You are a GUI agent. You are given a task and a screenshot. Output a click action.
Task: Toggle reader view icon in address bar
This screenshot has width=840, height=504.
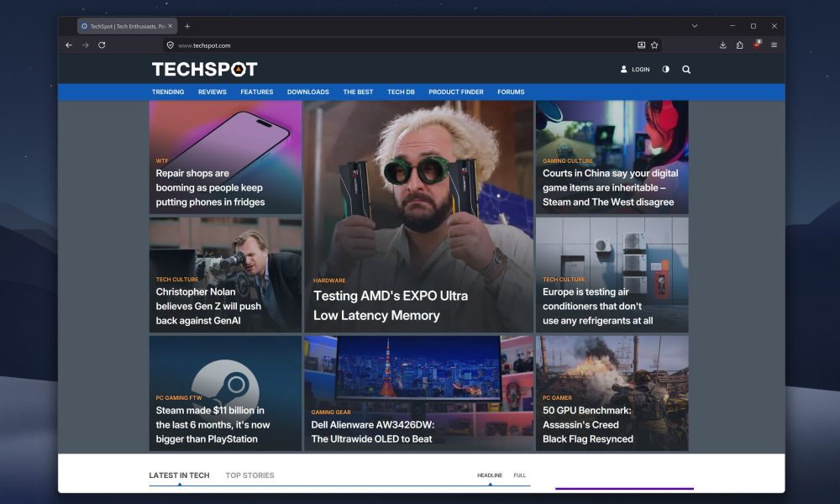[x=641, y=45]
